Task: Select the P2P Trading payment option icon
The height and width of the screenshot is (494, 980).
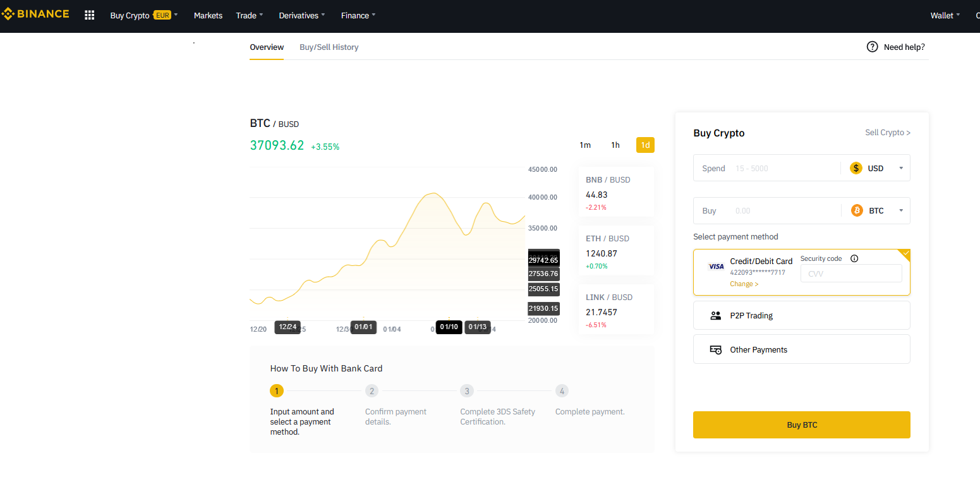Action: pyautogui.click(x=715, y=315)
